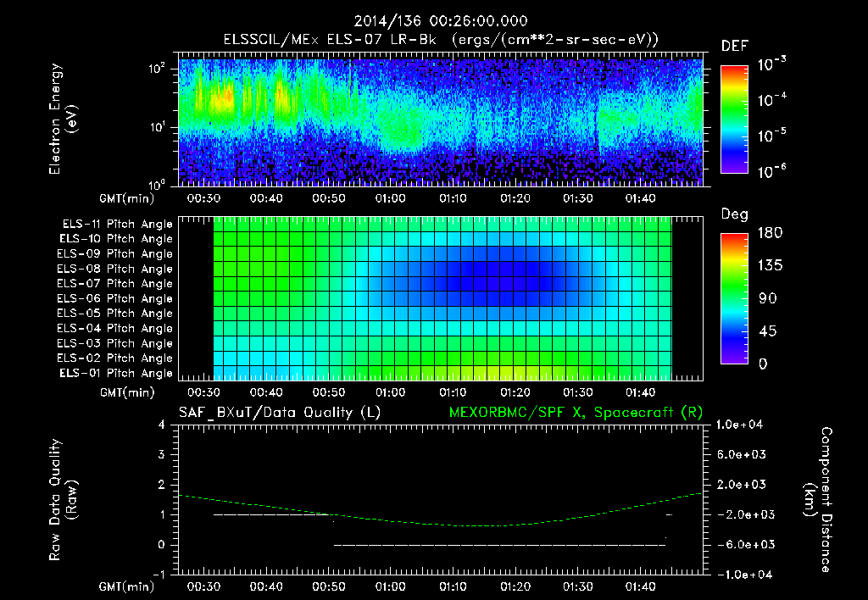Click the ELS-11 Pitch Angle row label
The width and height of the screenshot is (868, 600).
pos(117,225)
